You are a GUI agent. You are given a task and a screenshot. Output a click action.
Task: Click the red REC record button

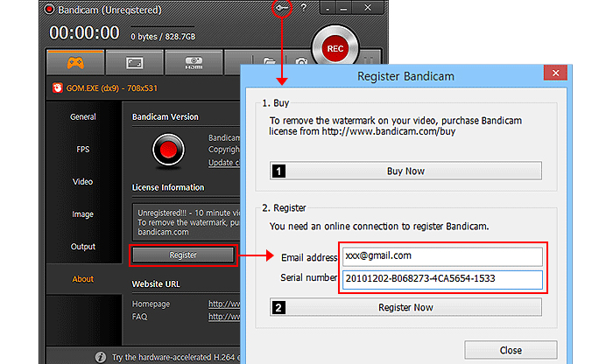click(x=335, y=48)
